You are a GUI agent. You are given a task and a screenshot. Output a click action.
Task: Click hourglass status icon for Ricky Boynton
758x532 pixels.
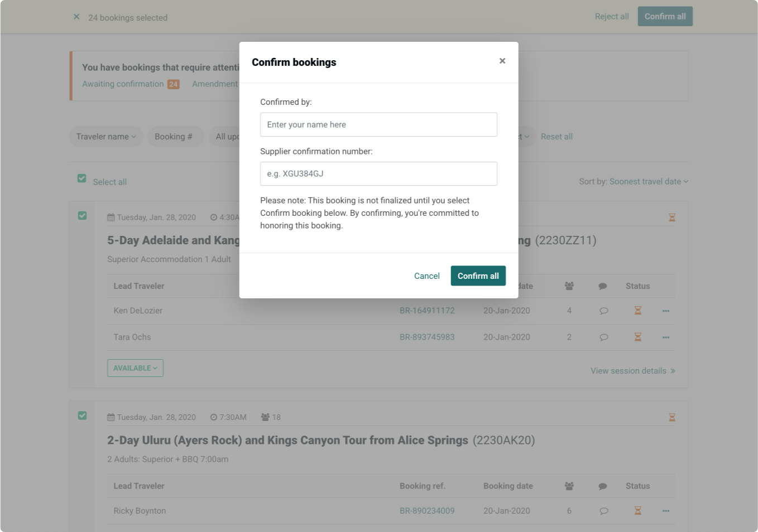pyautogui.click(x=637, y=511)
